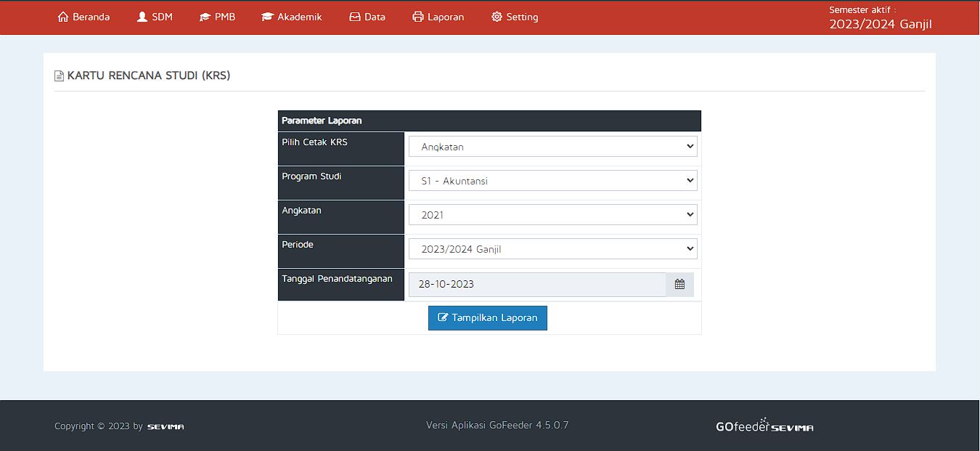Open the Pilih Cetak KRS dropdown
980x451 pixels.
pos(552,147)
